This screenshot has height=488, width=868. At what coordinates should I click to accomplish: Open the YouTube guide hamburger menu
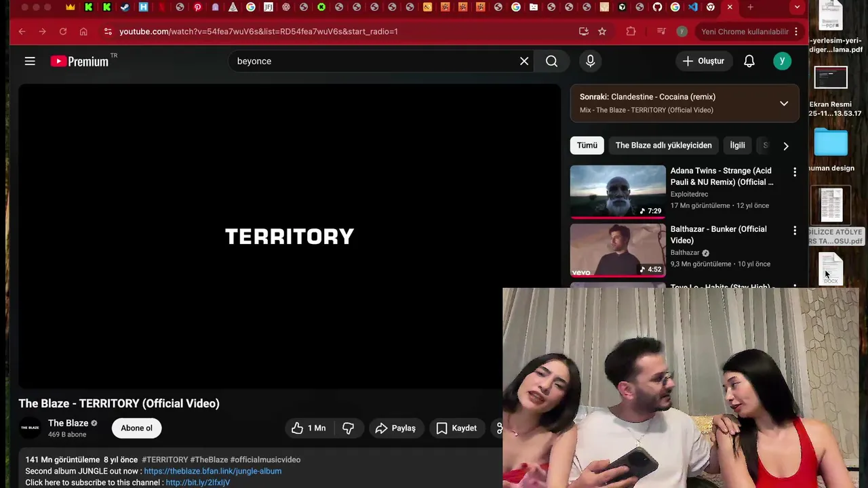(30, 61)
